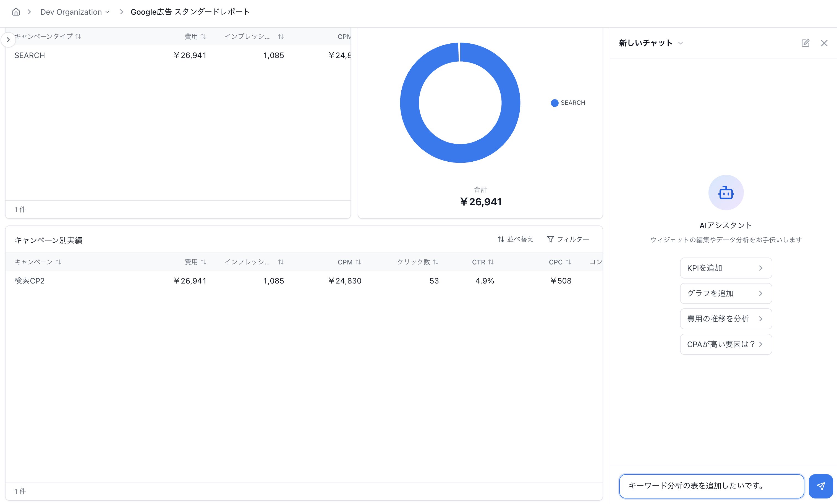Start new chat with the compose icon
The width and height of the screenshot is (837, 504).
pos(805,43)
